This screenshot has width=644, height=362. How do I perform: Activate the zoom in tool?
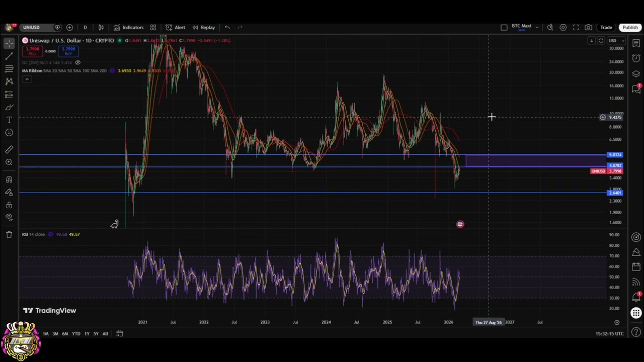pos(9,162)
